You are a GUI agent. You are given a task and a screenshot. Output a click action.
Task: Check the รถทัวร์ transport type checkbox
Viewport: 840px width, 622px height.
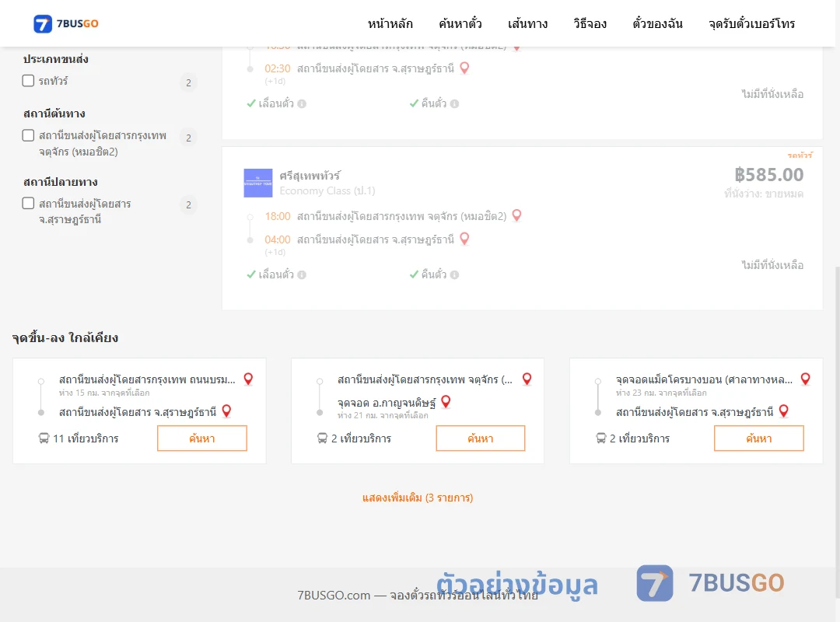[29, 80]
